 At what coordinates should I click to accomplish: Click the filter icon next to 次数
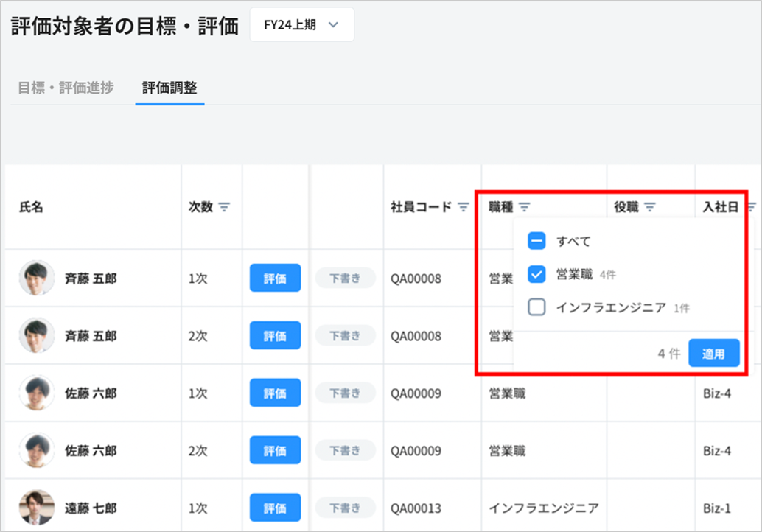(x=224, y=207)
